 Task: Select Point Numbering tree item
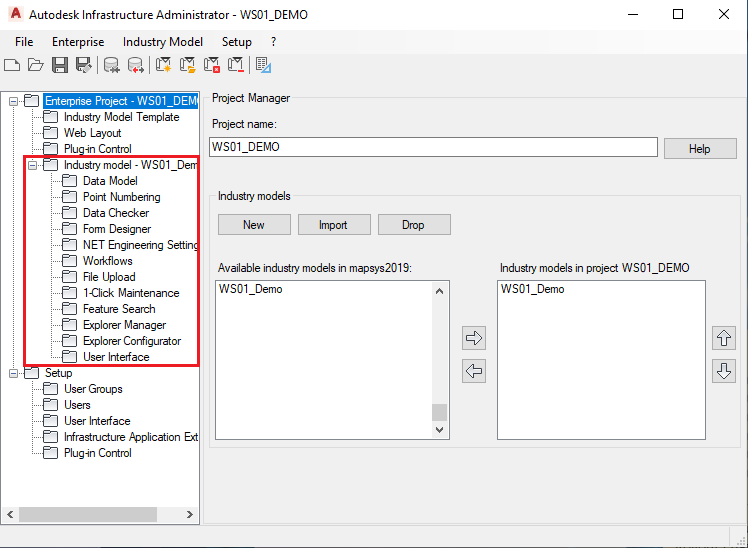[x=122, y=197]
